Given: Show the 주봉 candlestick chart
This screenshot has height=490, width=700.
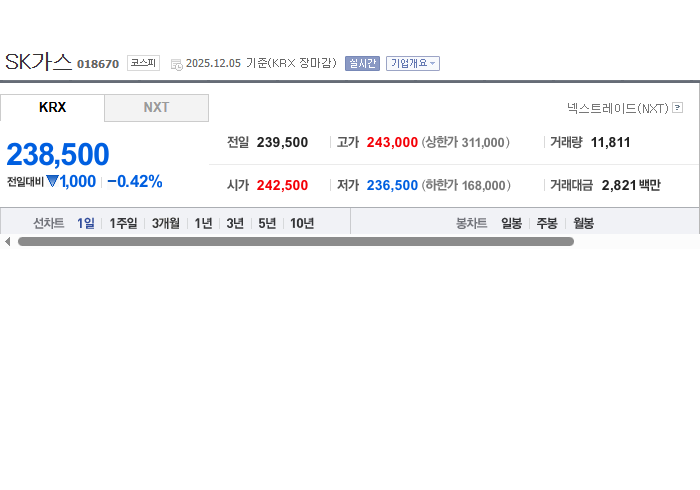Looking at the screenshot, I should coord(547,223).
